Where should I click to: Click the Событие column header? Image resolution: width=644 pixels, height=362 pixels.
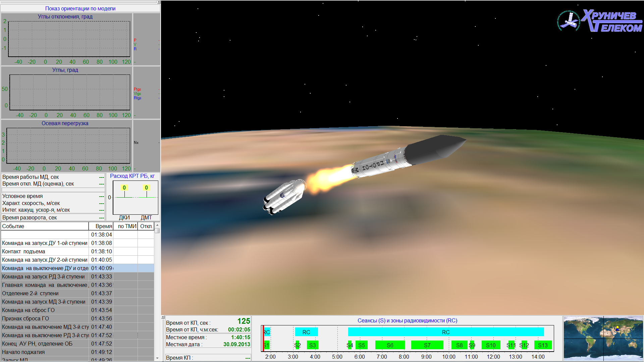tap(44, 226)
